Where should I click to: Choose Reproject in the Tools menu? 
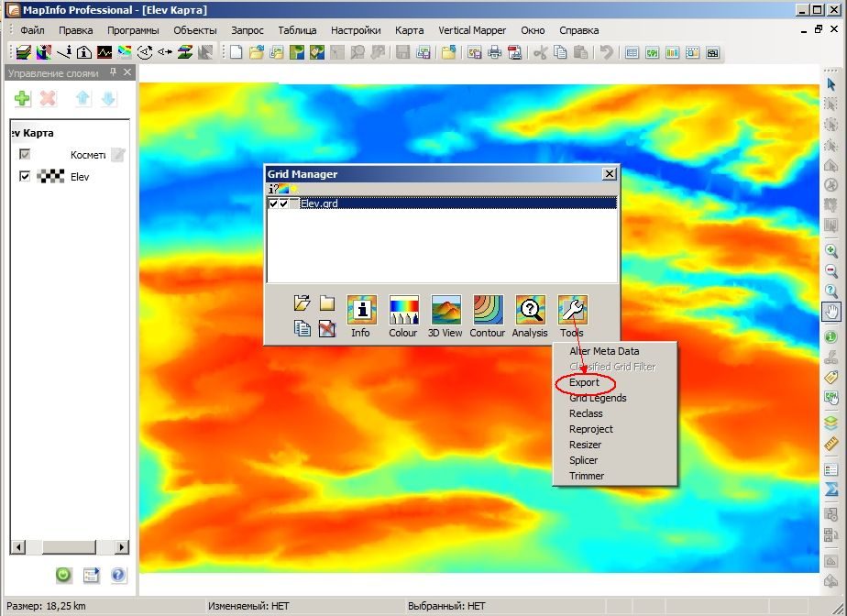pos(591,429)
